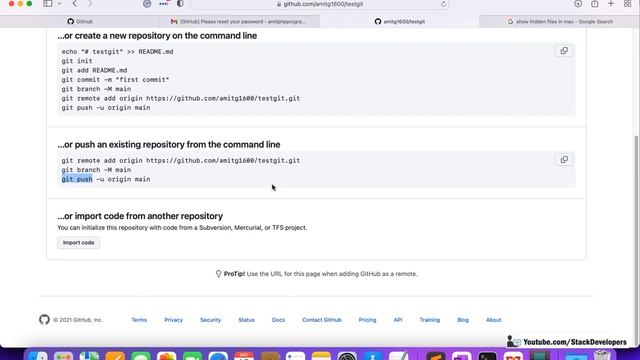Show Safari downloads

578,4
